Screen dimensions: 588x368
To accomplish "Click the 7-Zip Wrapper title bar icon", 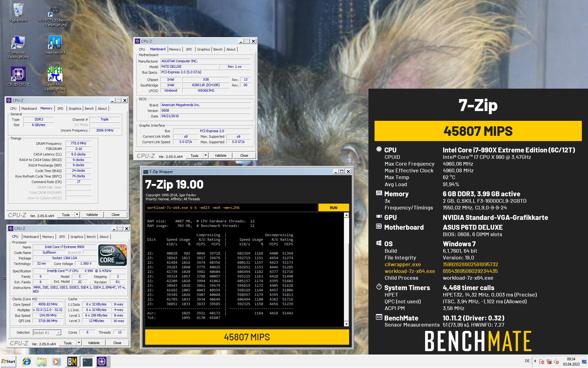I will [x=146, y=172].
